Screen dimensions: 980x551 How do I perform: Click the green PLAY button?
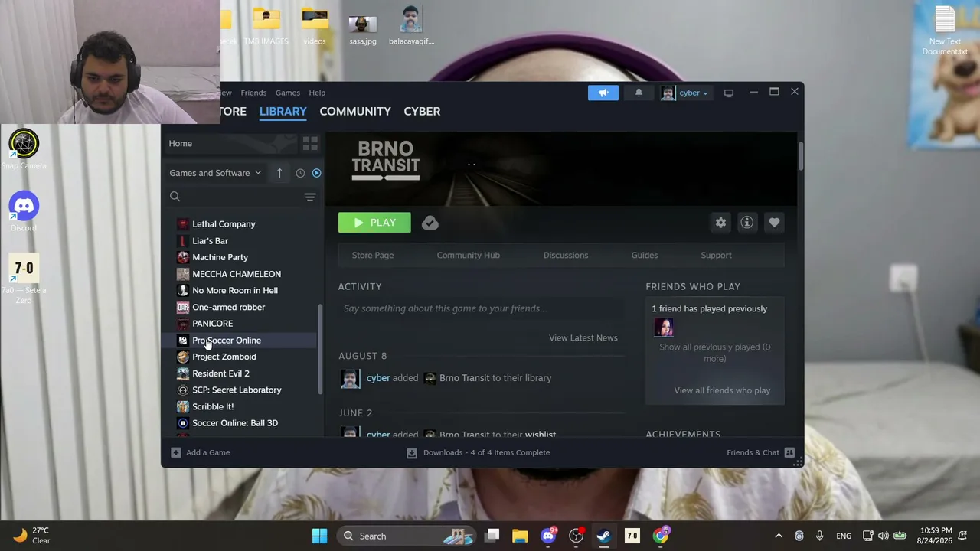(374, 223)
